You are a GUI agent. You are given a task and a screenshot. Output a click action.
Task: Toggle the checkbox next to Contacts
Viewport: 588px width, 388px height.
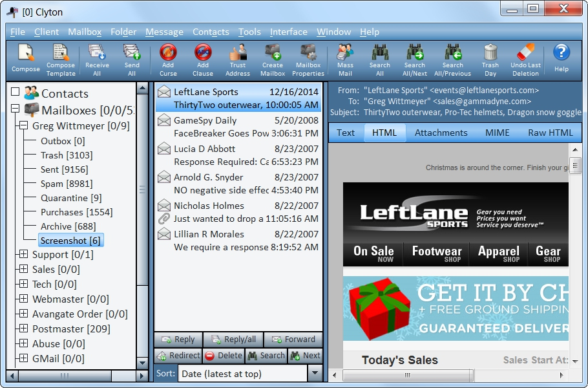click(15, 92)
